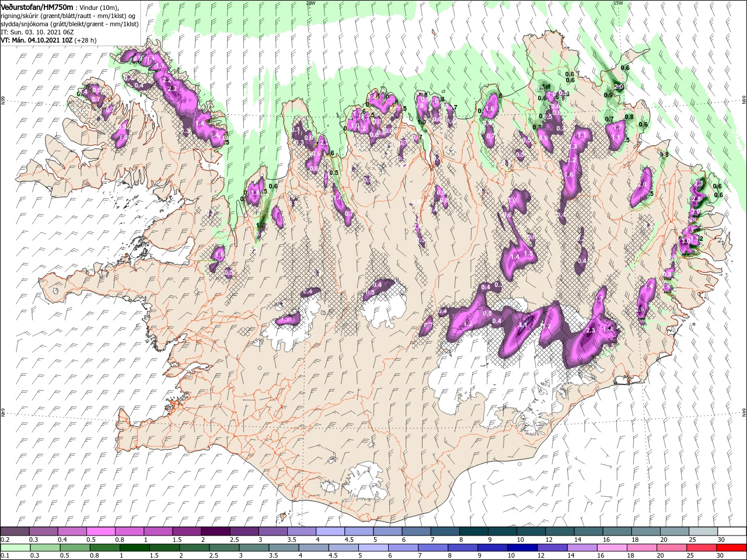747x560 pixels.
Task: Select the snow-scale swatch starting at 0.3
Action: (43, 531)
